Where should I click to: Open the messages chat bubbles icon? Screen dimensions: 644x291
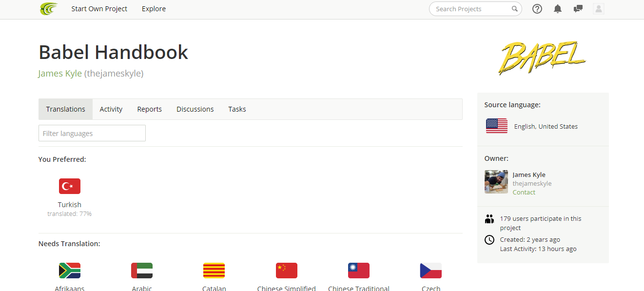(578, 9)
